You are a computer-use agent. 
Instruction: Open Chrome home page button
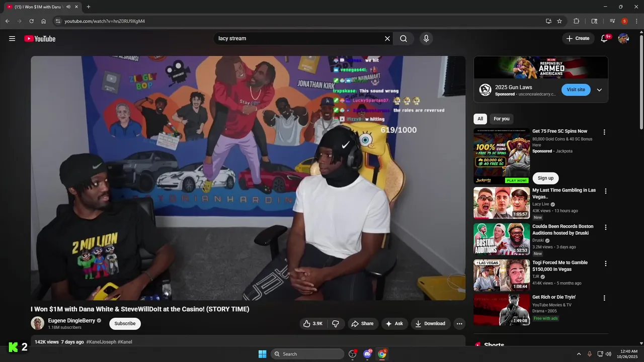43,21
